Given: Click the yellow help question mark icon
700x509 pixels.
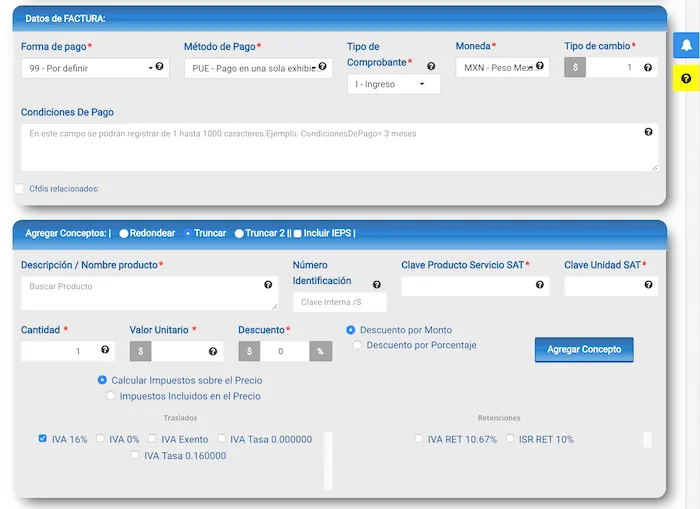Looking at the screenshot, I should (x=686, y=78).
